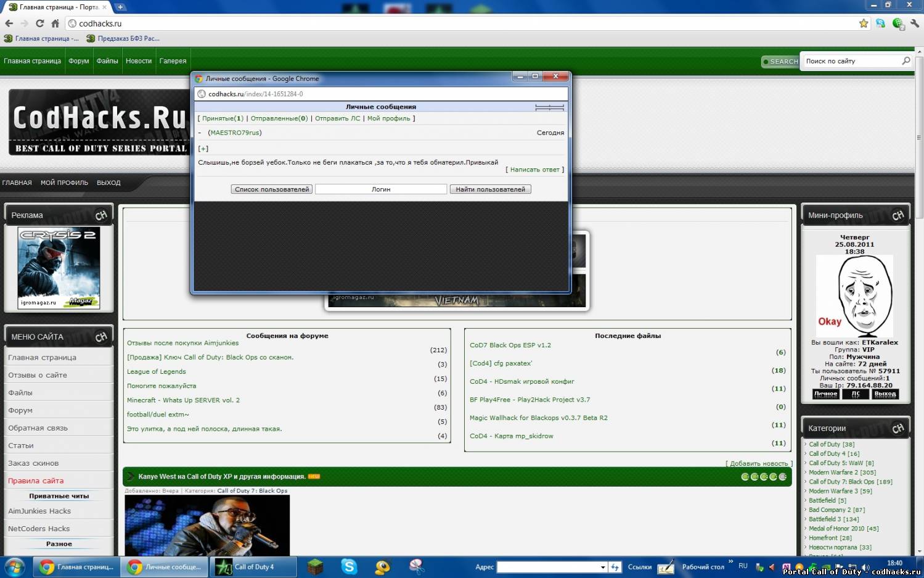The image size is (924, 578).
Task: Click the browser back arrow
Action: pyautogui.click(x=9, y=23)
